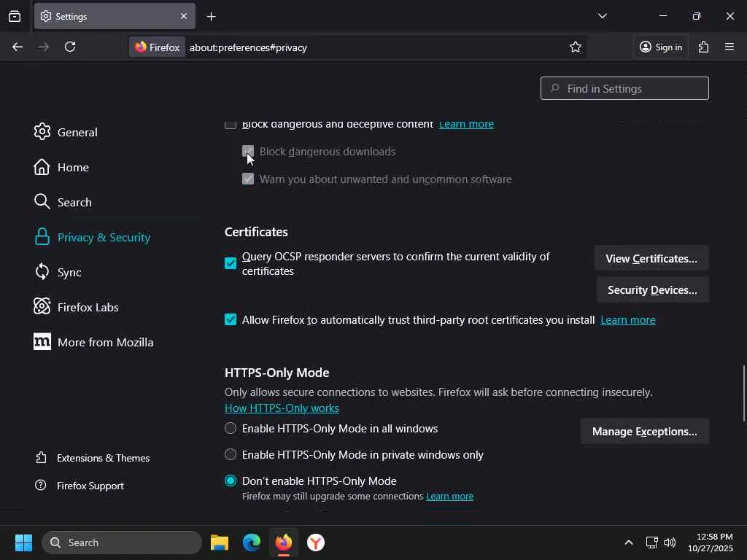Open the General settings category
This screenshot has width=747, height=560.
[77, 132]
